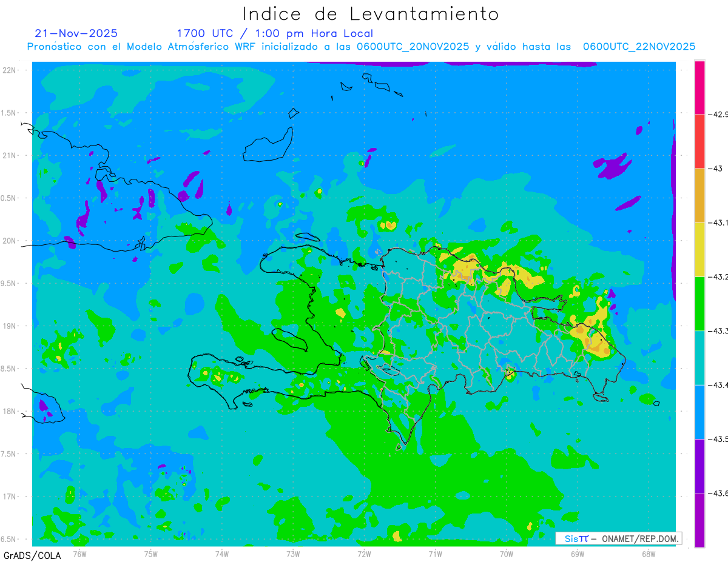This screenshot has width=728, height=562.
Task: Click the '-43.2' colorbar value
Action: pos(719,276)
